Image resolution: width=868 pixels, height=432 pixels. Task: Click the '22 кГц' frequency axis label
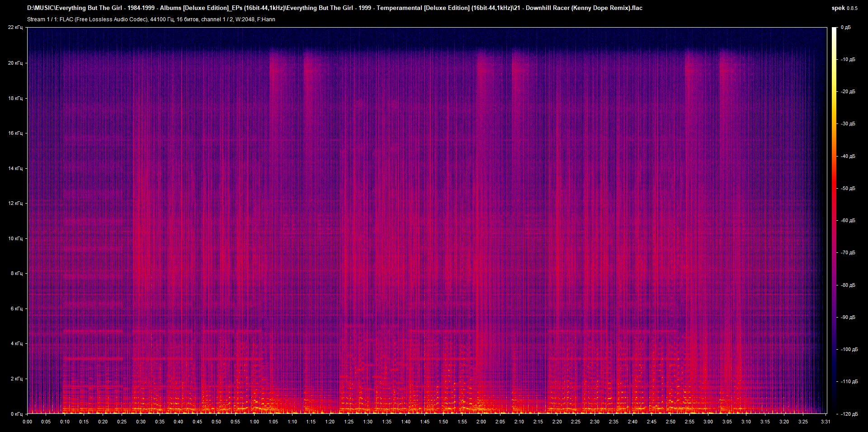(x=15, y=28)
